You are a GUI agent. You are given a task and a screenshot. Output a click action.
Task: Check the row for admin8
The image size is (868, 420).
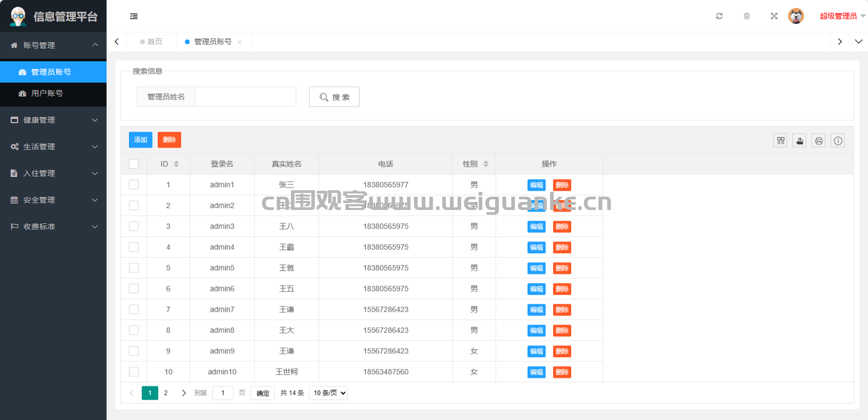134,330
